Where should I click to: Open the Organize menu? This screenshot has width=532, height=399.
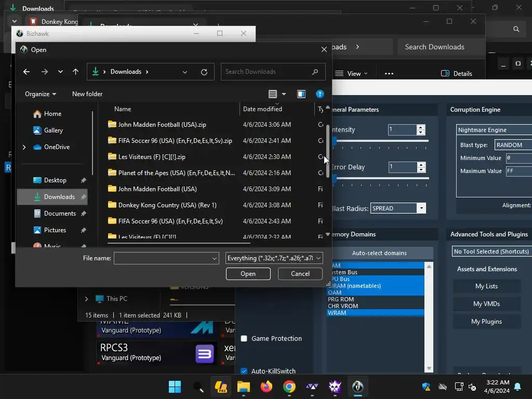tap(41, 94)
